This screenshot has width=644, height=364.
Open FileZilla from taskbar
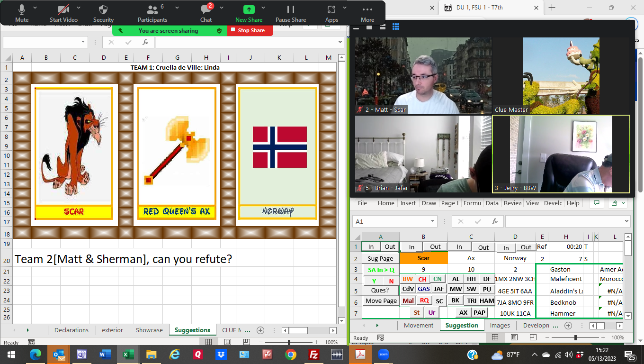tap(313, 354)
